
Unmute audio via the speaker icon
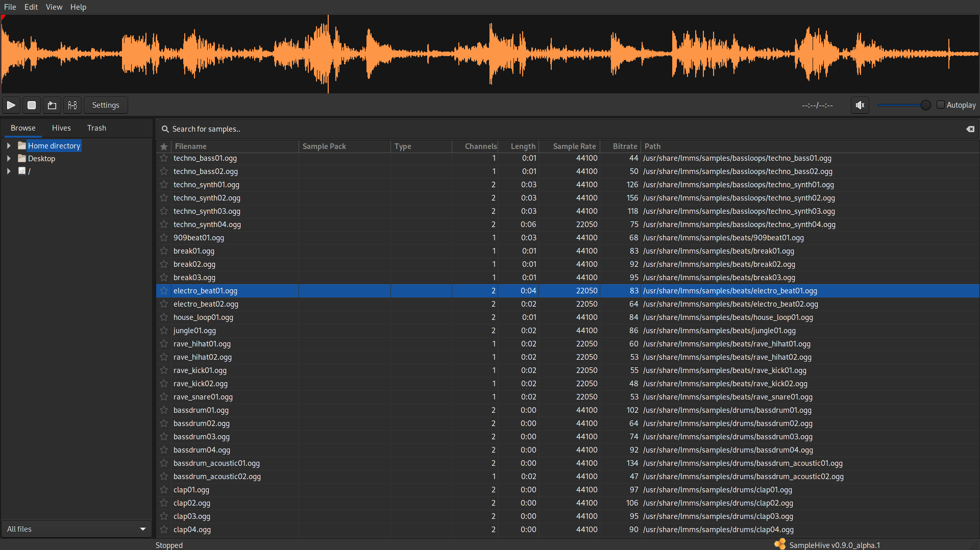860,105
